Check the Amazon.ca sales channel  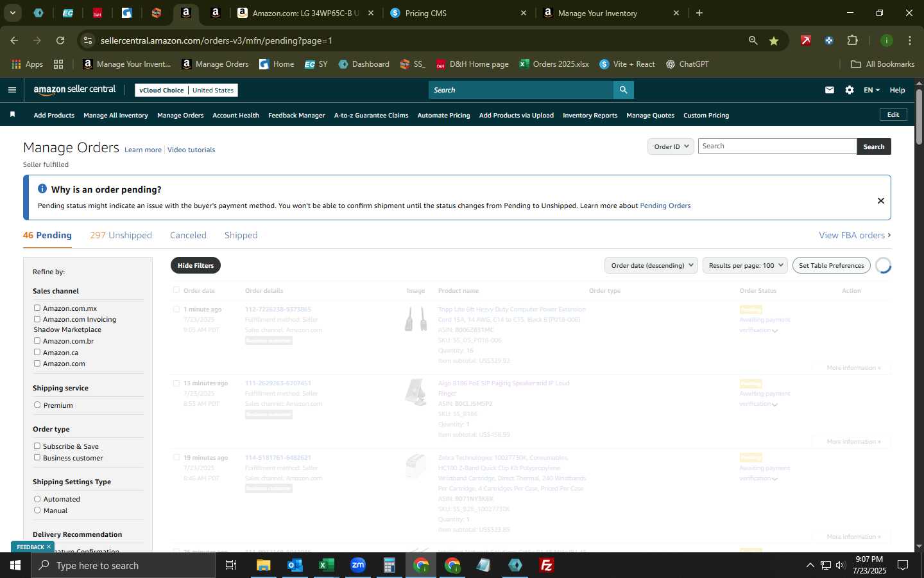click(x=37, y=352)
